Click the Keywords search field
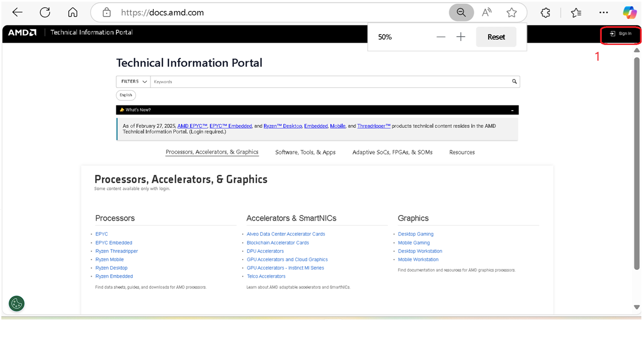 point(330,82)
